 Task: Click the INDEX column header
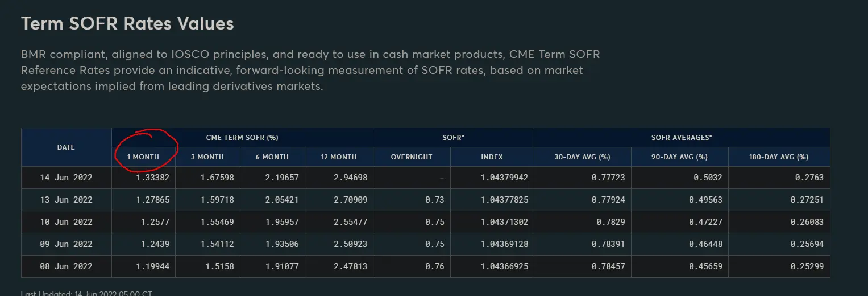click(x=492, y=157)
